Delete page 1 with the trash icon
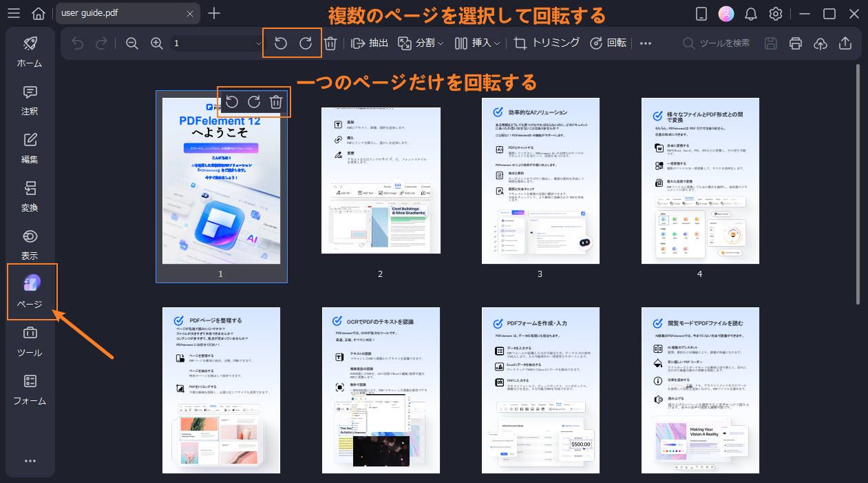This screenshot has height=483, width=868. [x=275, y=101]
